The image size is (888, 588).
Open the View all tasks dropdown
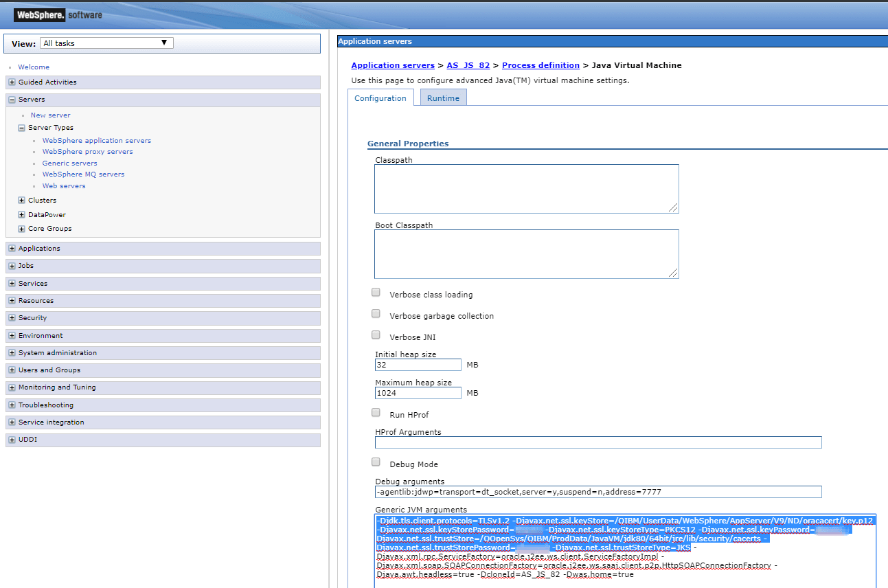pos(106,43)
